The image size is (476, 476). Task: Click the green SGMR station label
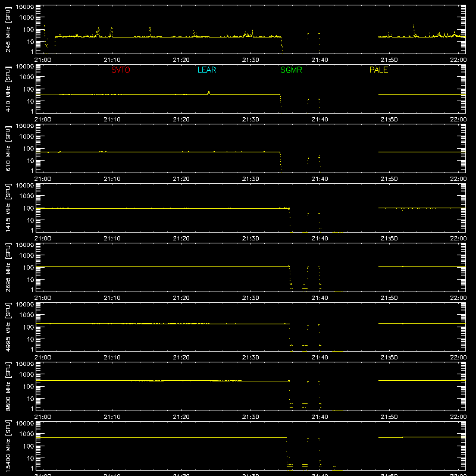291,70
